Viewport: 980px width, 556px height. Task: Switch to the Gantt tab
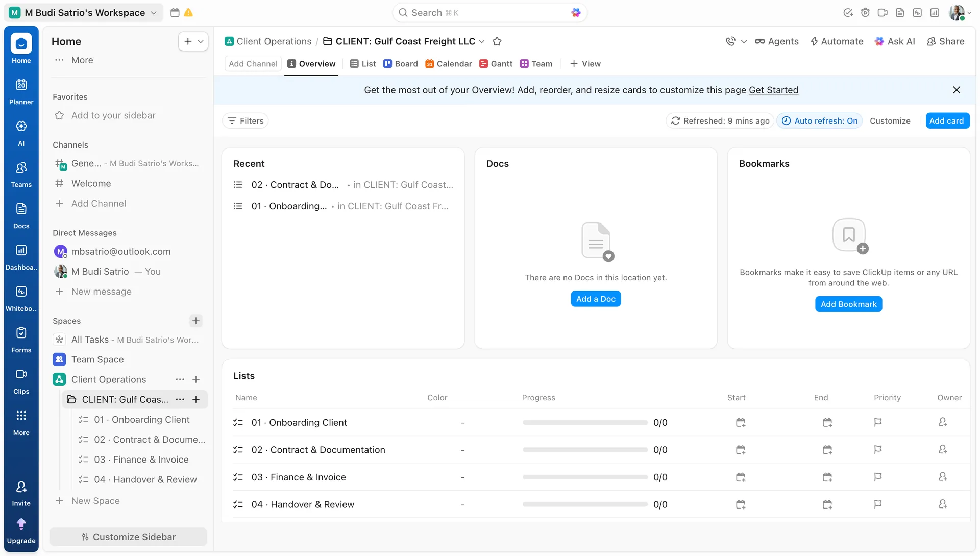[x=496, y=63]
